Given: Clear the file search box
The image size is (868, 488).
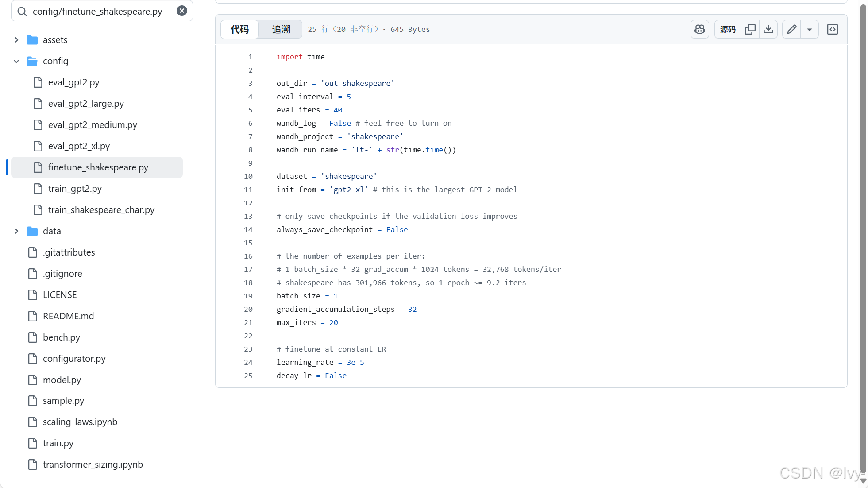Looking at the screenshot, I should pos(182,11).
